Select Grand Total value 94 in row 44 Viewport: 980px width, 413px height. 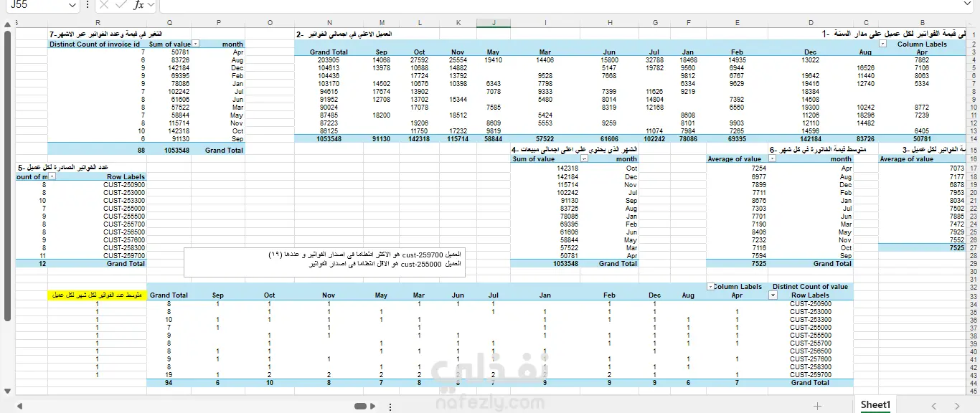(169, 382)
